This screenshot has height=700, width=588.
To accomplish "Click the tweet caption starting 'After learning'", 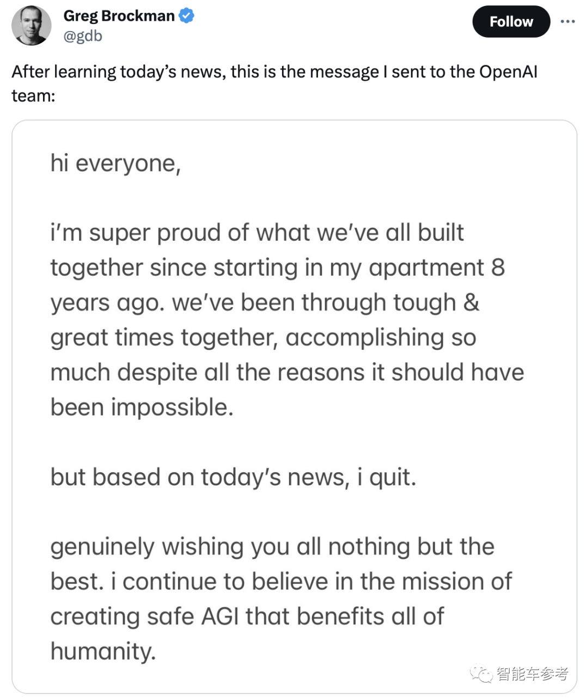I will (274, 72).
